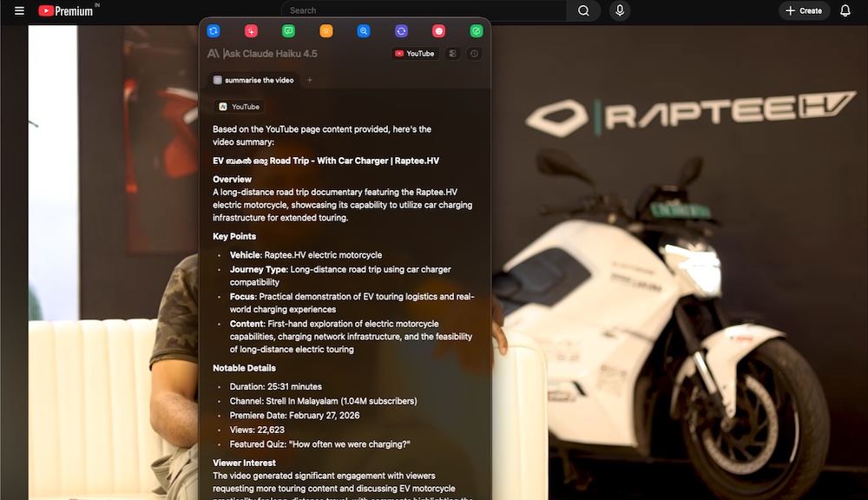
Task: Open the YouTube hamburger guide menu
Action: pos(19,10)
